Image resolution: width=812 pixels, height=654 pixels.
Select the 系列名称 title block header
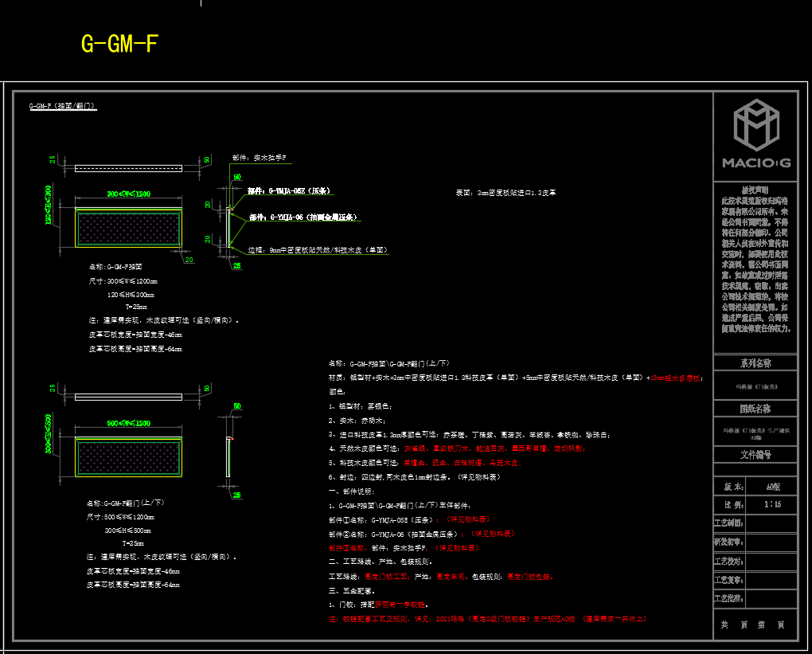(x=755, y=363)
